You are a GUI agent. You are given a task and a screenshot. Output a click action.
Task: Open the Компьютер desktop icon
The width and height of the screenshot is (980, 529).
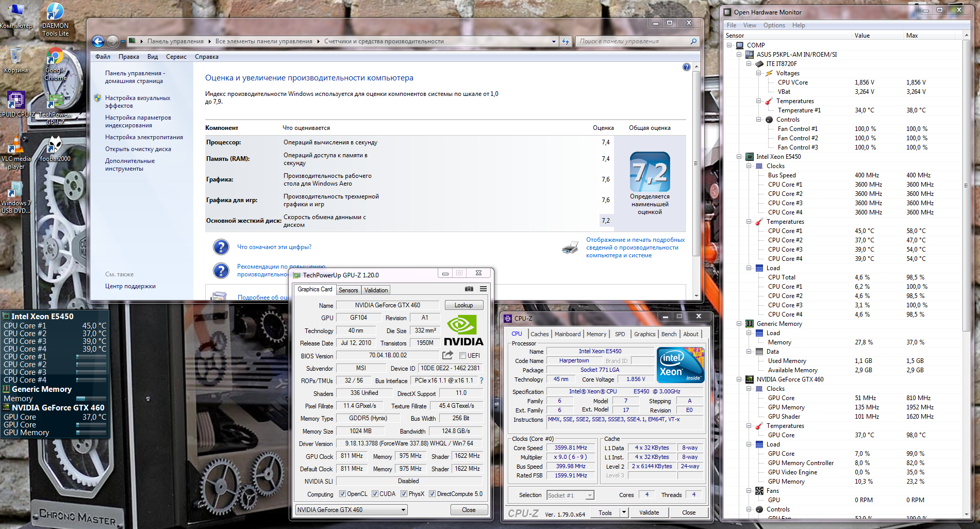(16, 16)
